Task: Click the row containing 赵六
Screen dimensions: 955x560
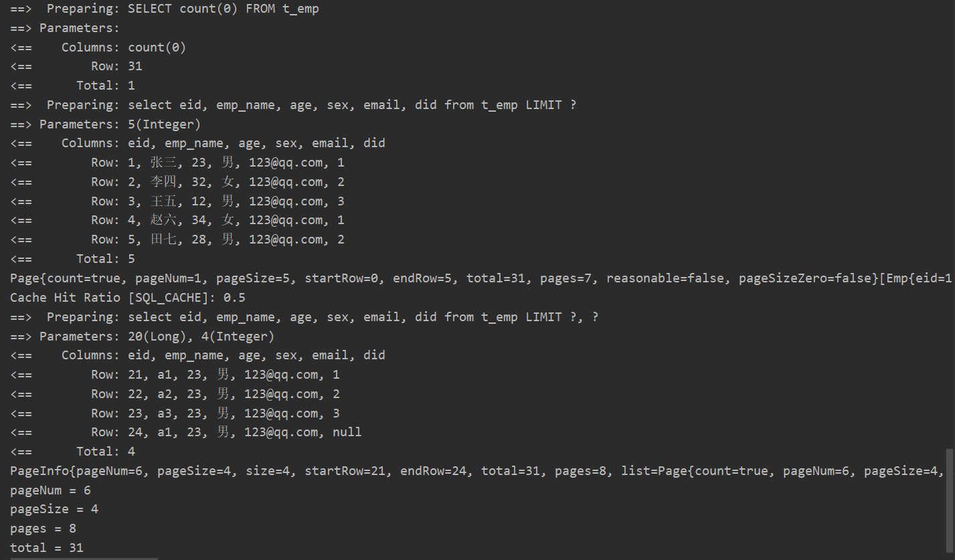Action: (x=218, y=220)
